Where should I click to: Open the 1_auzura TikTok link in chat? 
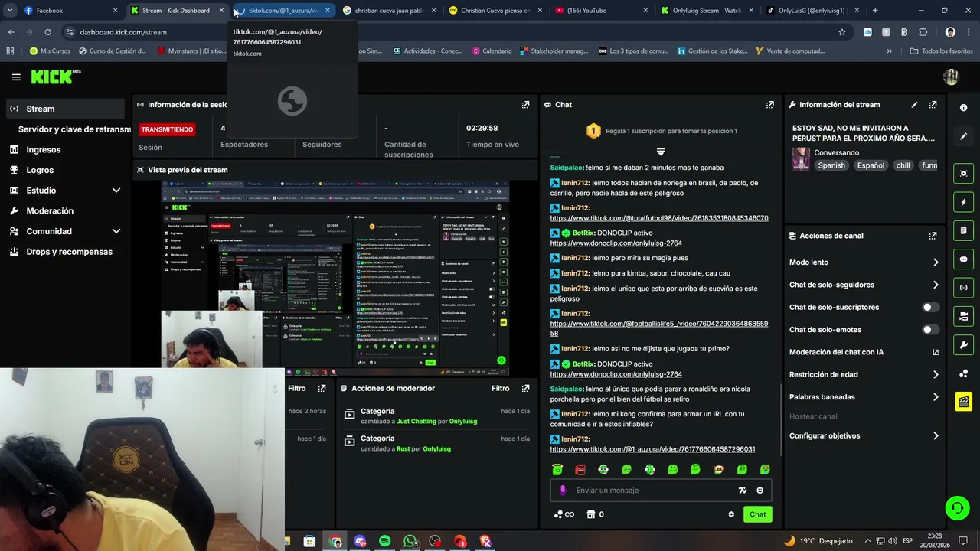(x=652, y=449)
